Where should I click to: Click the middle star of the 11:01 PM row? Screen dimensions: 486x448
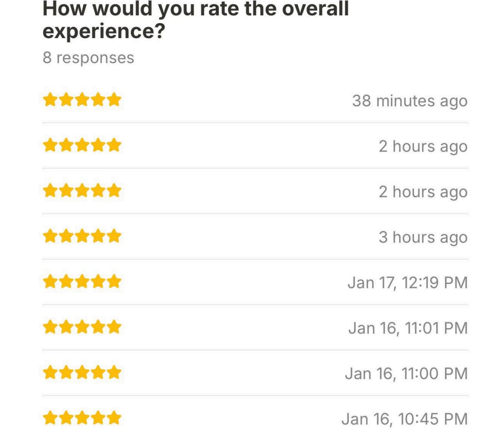coord(82,327)
